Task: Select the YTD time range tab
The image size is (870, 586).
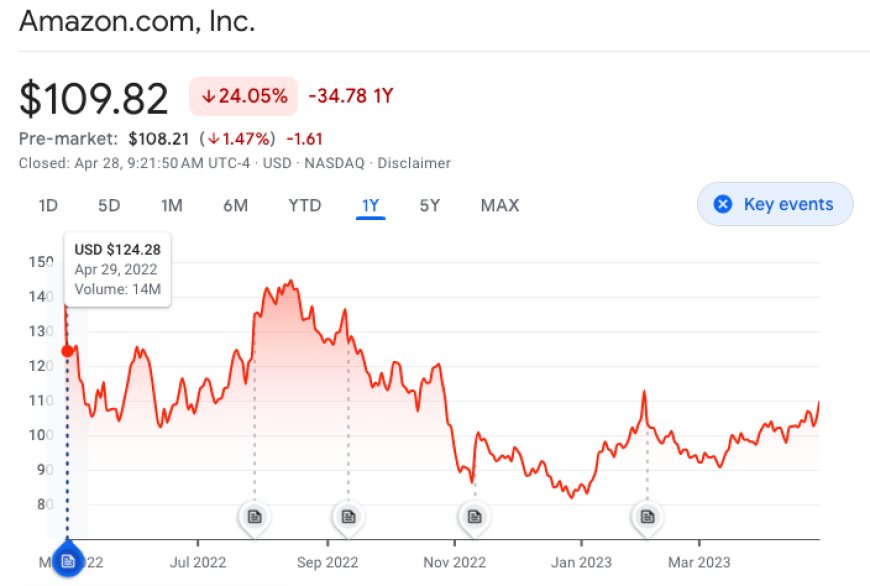Action: point(305,206)
